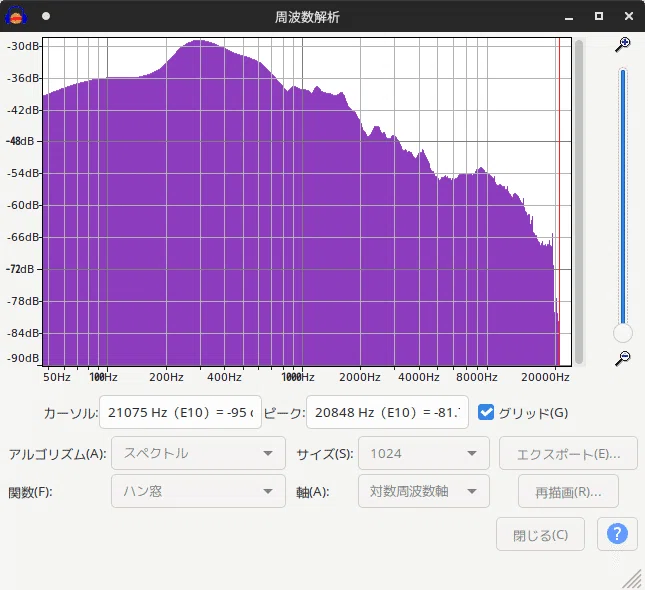Close the 周波数解析 window with X

coord(629,16)
